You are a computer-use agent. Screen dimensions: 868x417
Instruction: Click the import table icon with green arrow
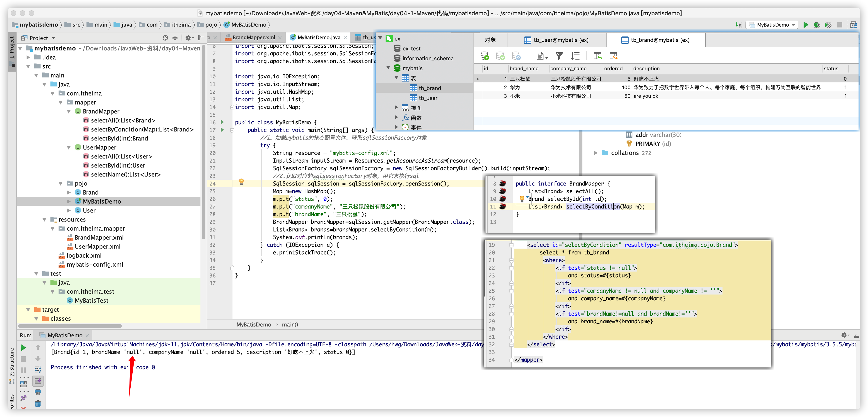(x=598, y=56)
